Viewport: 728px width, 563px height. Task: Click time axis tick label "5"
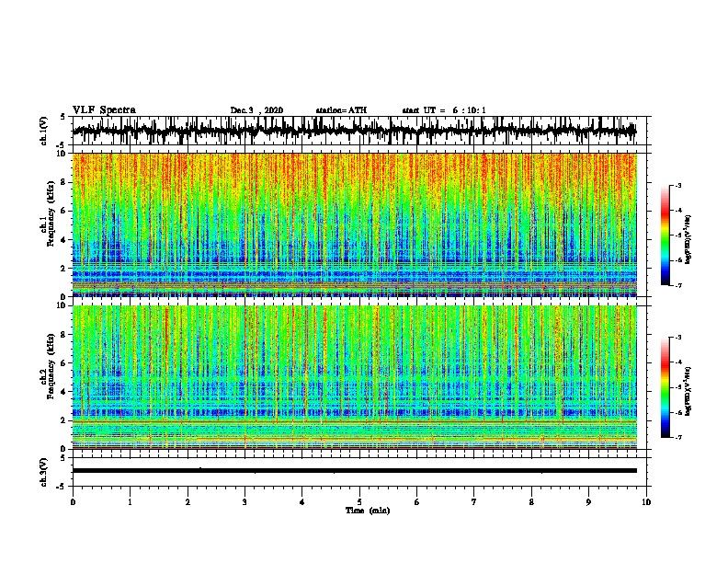click(x=359, y=502)
